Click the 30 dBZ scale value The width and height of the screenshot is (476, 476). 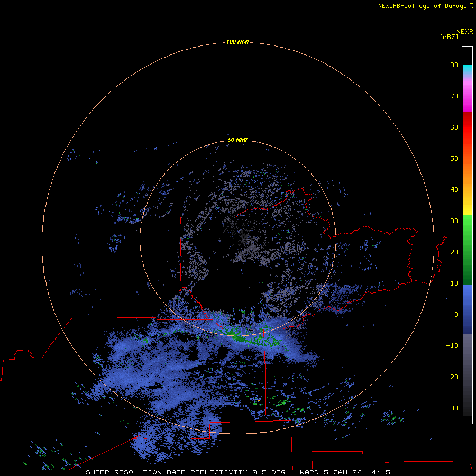(x=454, y=221)
